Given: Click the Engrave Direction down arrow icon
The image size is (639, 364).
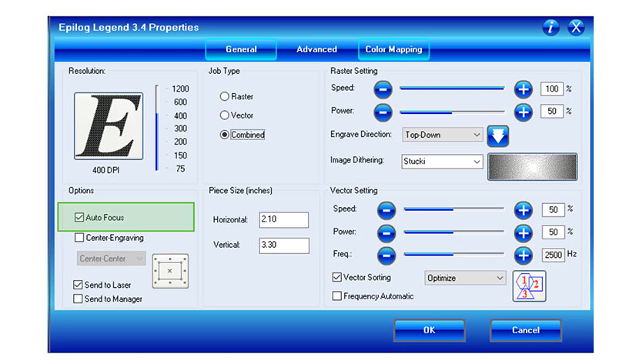Looking at the screenshot, I should [498, 135].
